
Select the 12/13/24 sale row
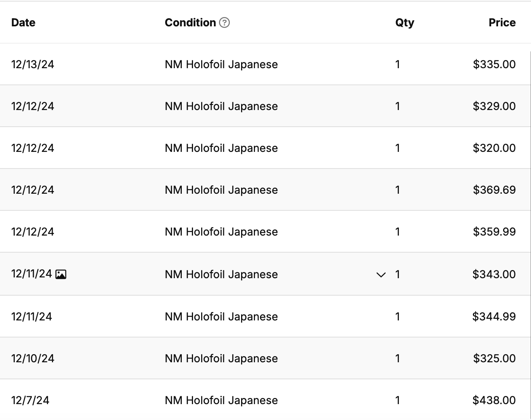coord(265,64)
